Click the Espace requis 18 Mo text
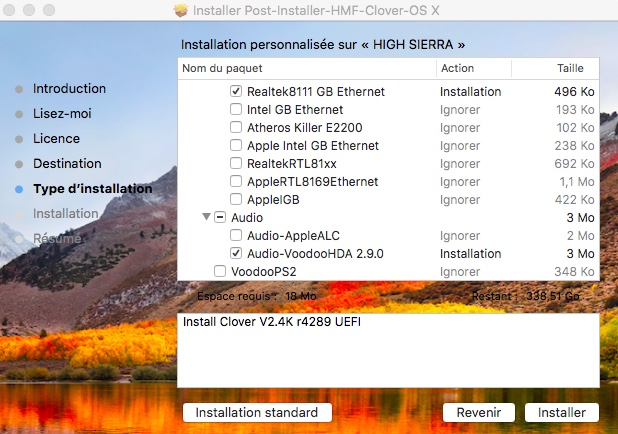The height and width of the screenshot is (434, 618). (x=257, y=296)
